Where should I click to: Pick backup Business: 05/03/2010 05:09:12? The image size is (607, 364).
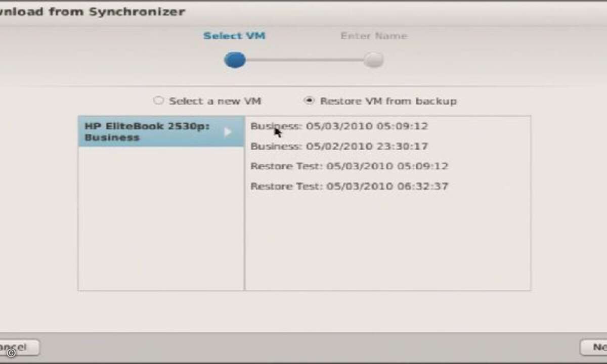339,126
